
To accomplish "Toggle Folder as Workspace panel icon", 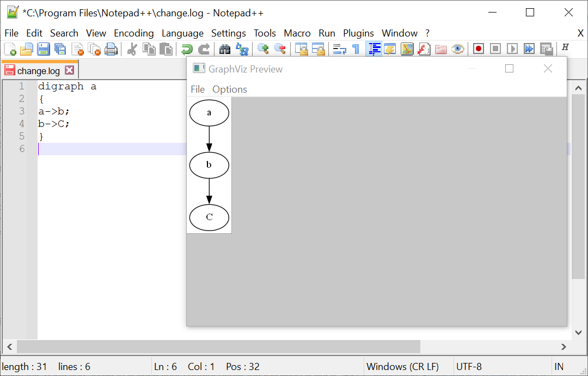I will coord(440,49).
